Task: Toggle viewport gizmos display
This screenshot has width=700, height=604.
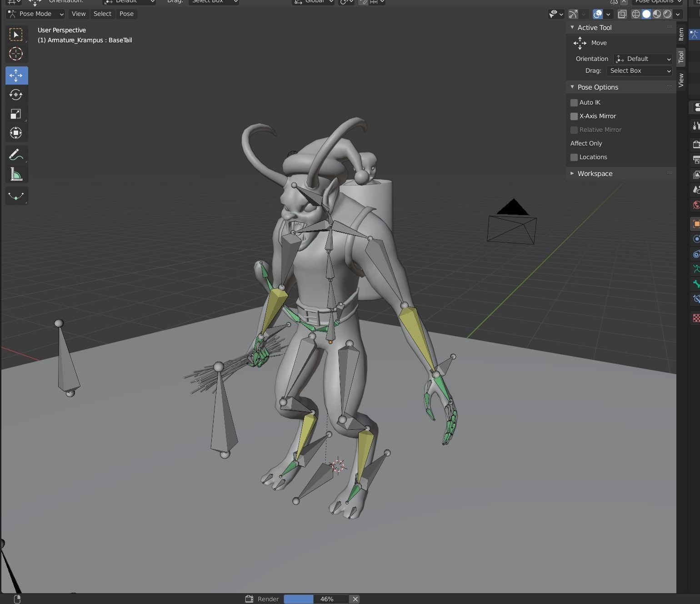Action: 573,14
